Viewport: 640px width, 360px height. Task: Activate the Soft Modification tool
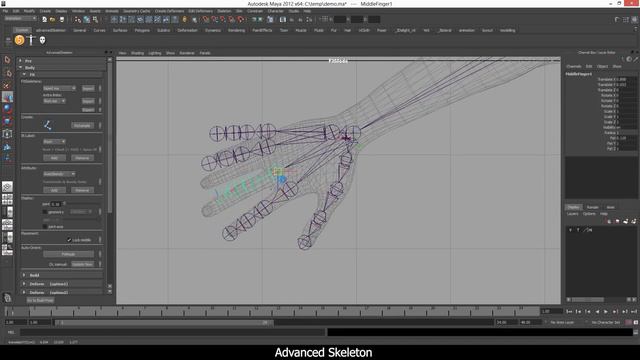(7, 146)
